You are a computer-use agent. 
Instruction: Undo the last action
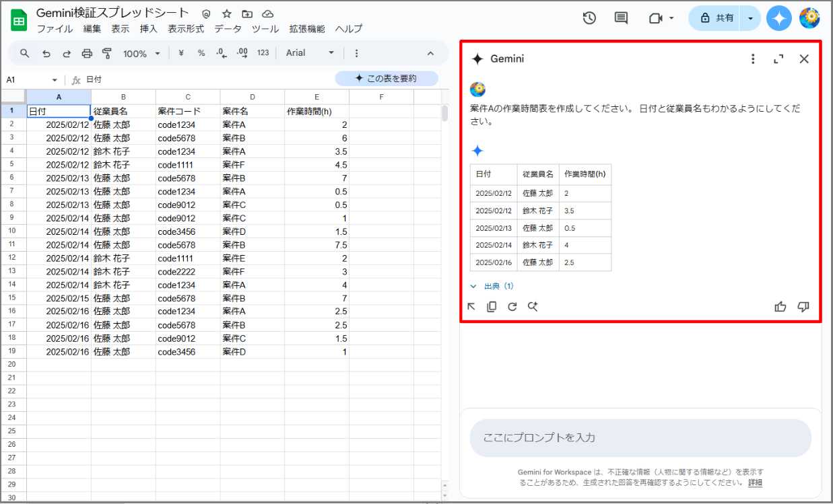[x=46, y=53]
